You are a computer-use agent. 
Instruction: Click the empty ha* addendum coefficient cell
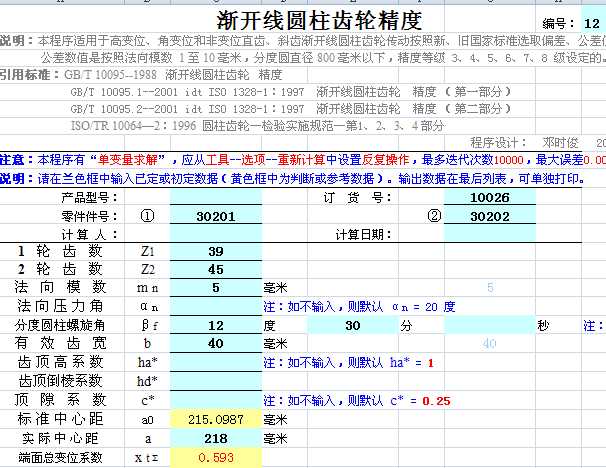click(216, 362)
